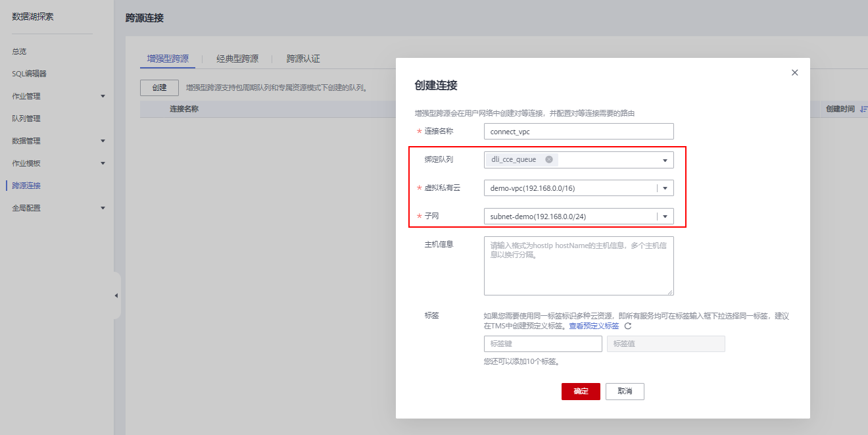Close the 创建连接 dialog with X

coord(794,72)
